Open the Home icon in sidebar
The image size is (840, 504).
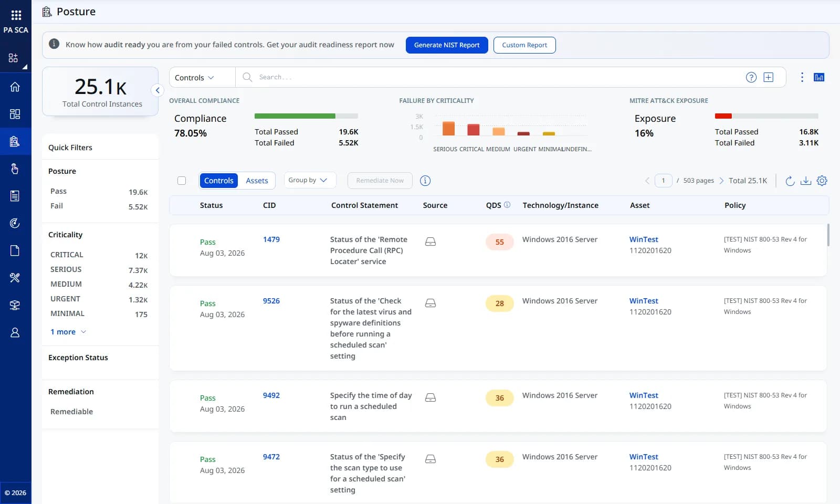coord(15,87)
